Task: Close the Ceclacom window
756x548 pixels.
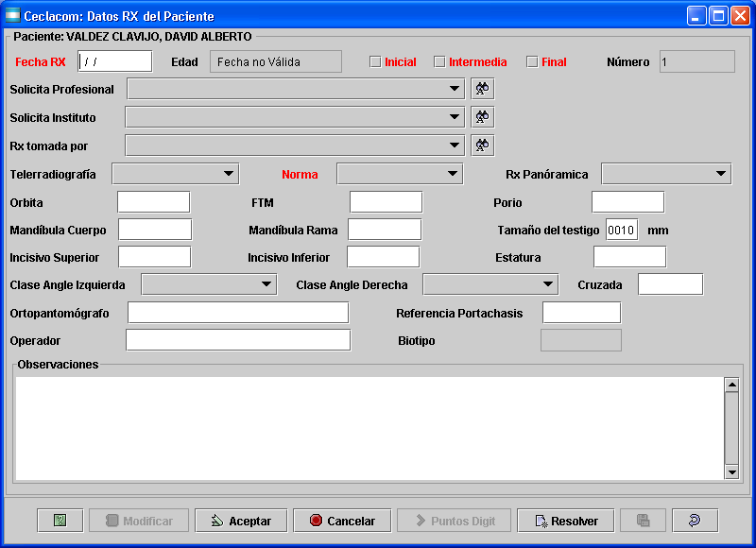Action: pos(740,16)
